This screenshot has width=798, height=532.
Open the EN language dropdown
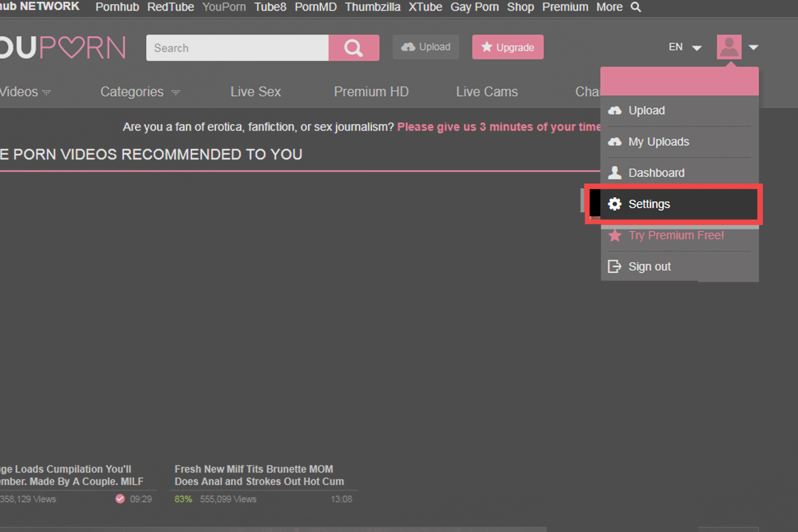pos(685,47)
